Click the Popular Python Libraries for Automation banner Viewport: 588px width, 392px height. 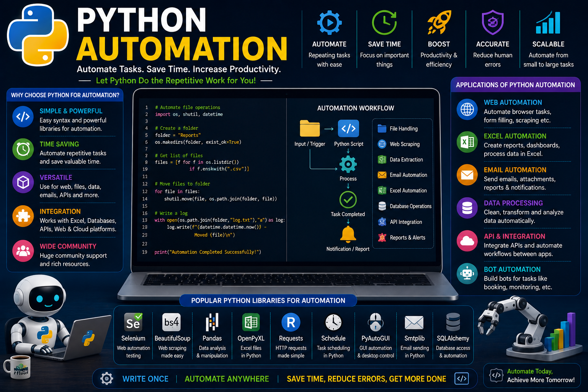tap(268, 301)
